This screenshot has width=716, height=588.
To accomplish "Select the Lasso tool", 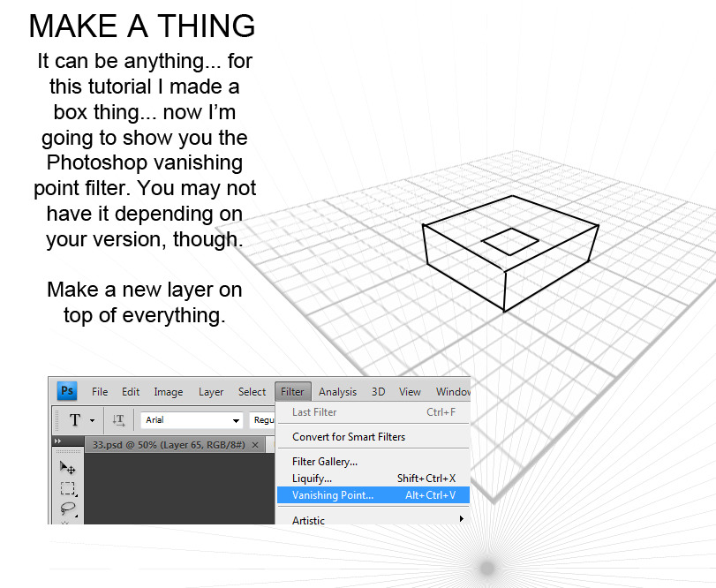I will (67, 509).
